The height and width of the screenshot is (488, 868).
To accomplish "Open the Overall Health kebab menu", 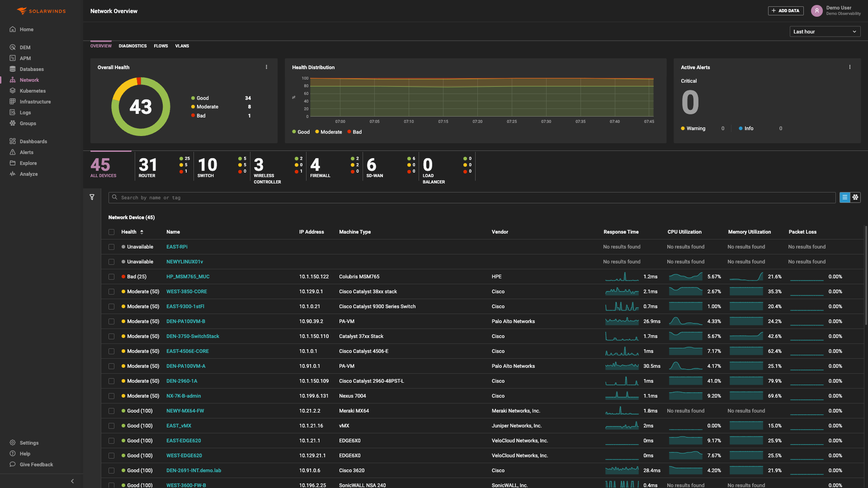I will (x=267, y=66).
